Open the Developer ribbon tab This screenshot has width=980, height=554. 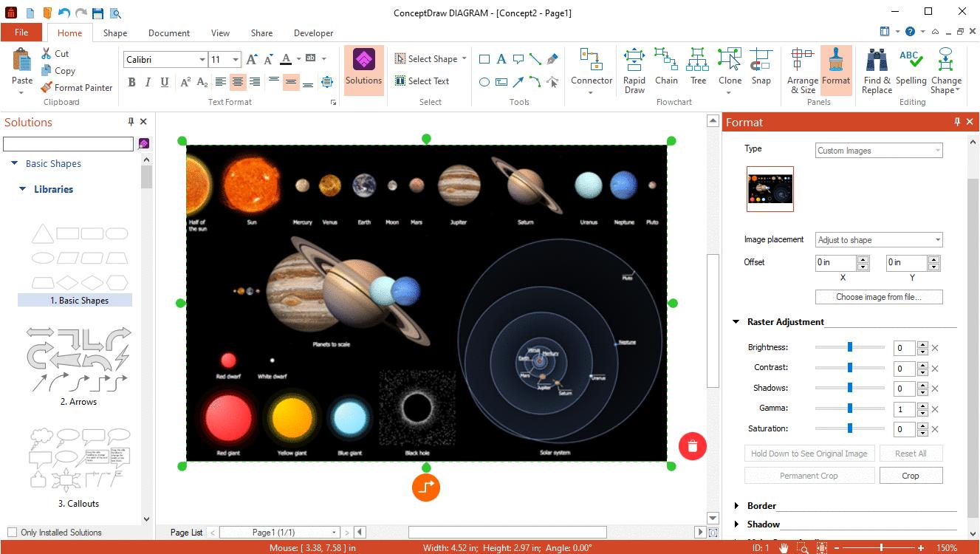click(313, 33)
